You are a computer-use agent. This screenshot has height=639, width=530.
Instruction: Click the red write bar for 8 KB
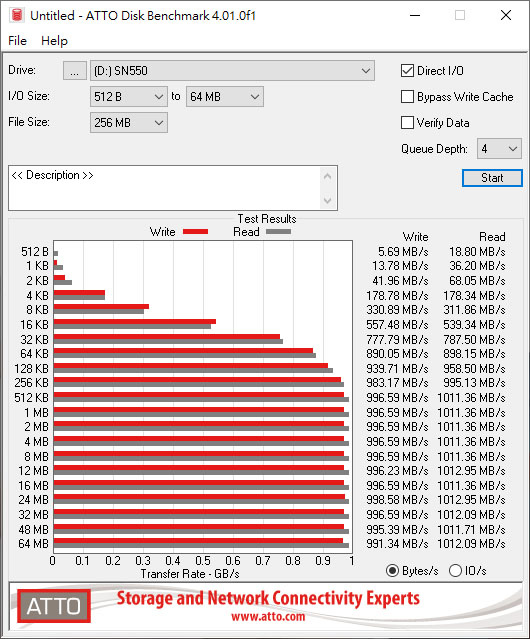(101, 307)
